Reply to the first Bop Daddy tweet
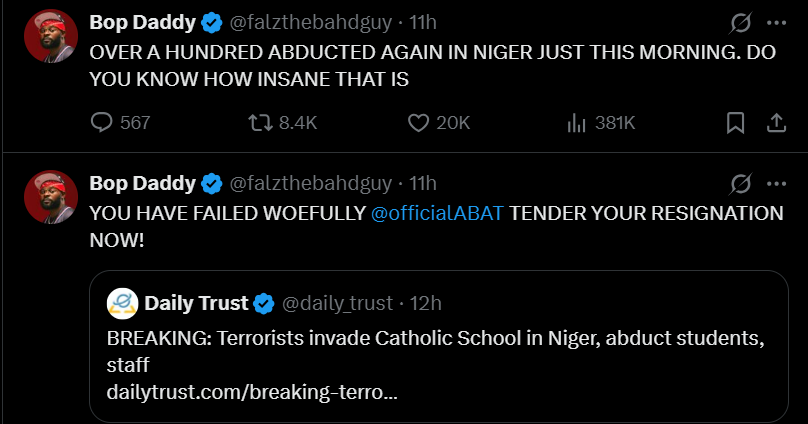Screen dimensions: 808x424 [x=102, y=123]
